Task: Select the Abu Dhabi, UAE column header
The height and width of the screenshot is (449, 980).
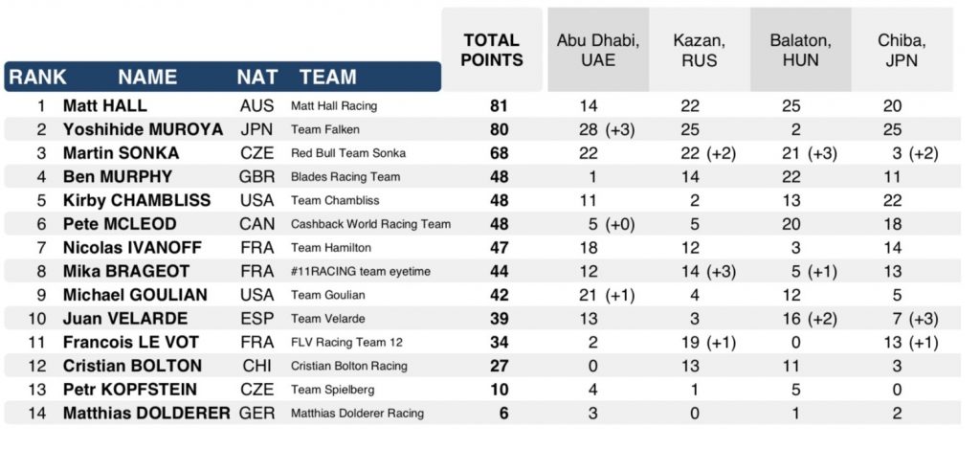Action: click(x=598, y=50)
